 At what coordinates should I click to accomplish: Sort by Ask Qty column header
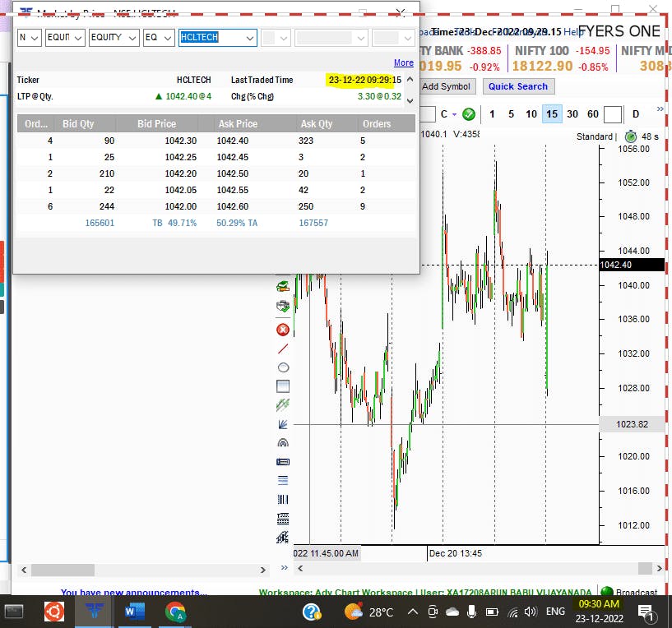tap(317, 124)
